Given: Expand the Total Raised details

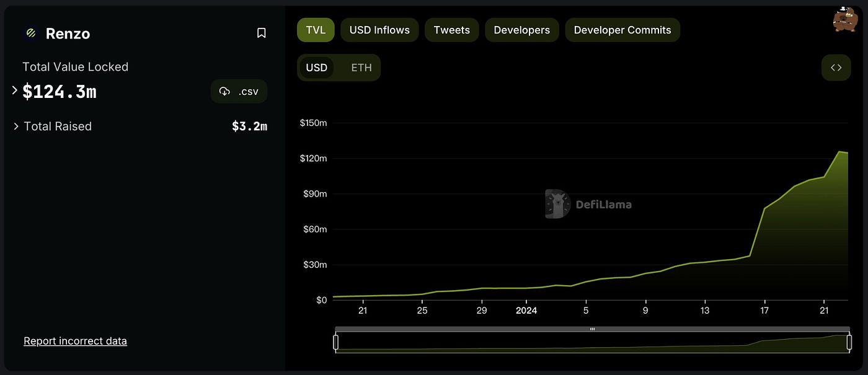Looking at the screenshot, I should pyautogui.click(x=16, y=126).
